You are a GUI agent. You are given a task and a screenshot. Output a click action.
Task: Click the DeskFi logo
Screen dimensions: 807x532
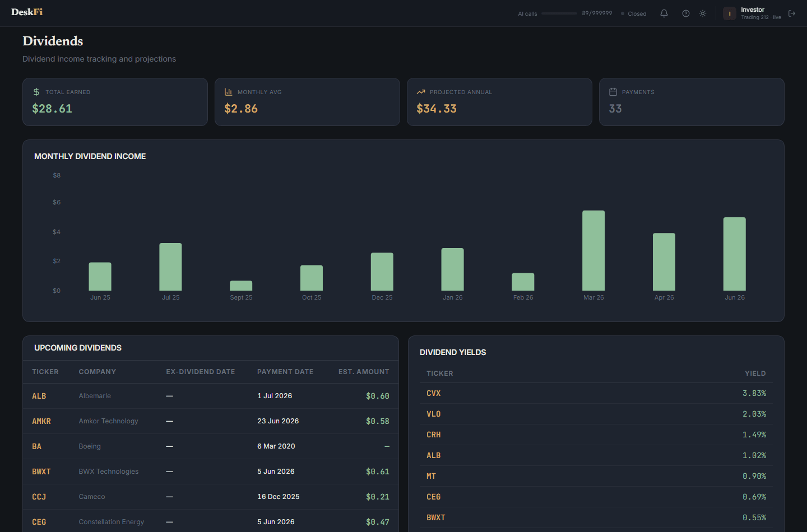tap(27, 12)
